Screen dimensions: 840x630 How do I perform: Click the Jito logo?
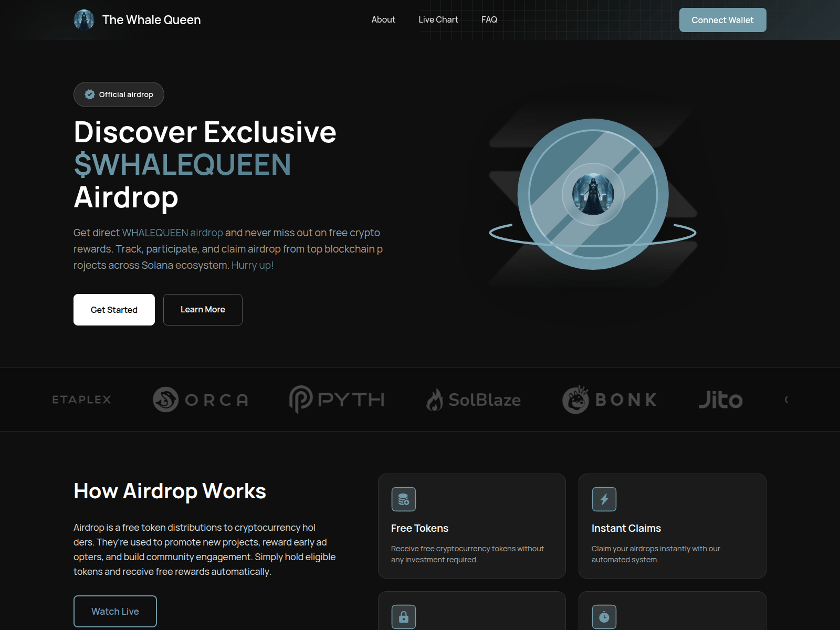[720, 400]
